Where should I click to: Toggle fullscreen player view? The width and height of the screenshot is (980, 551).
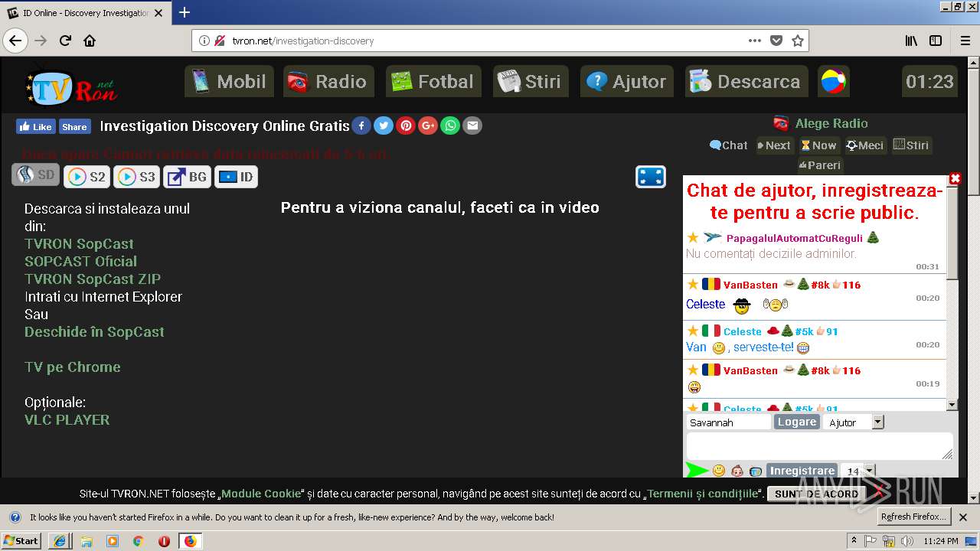click(650, 177)
